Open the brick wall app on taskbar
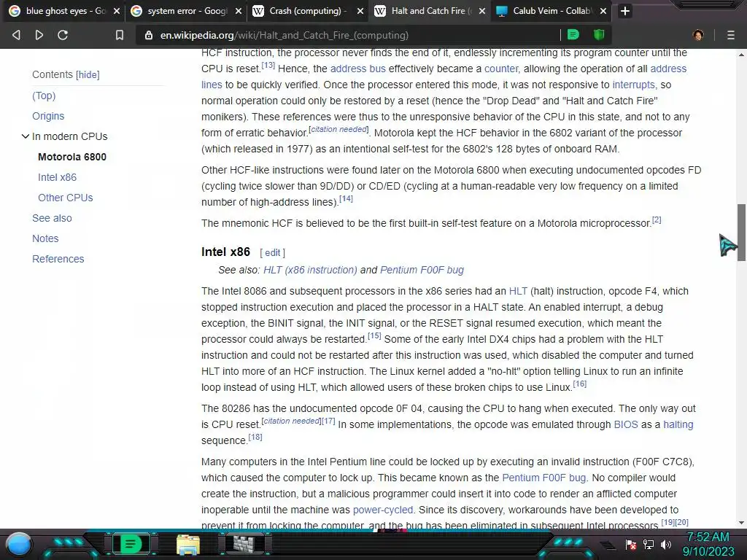 [x=244, y=544]
